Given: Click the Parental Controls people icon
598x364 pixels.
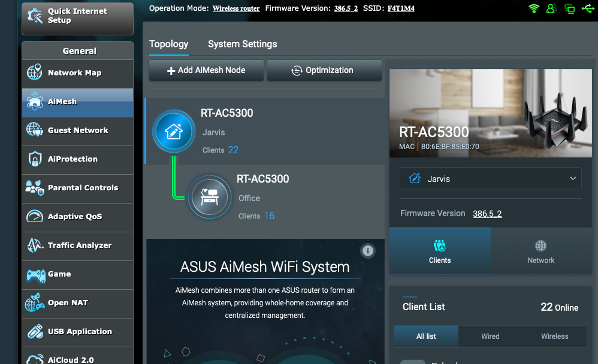Looking at the screenshot, I should [35, 188].
